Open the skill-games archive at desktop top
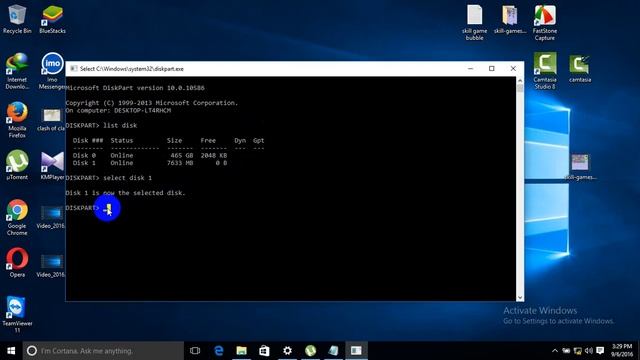Image resolution: width=640 pixels, height=360 pixels. [x=510, y=19]
